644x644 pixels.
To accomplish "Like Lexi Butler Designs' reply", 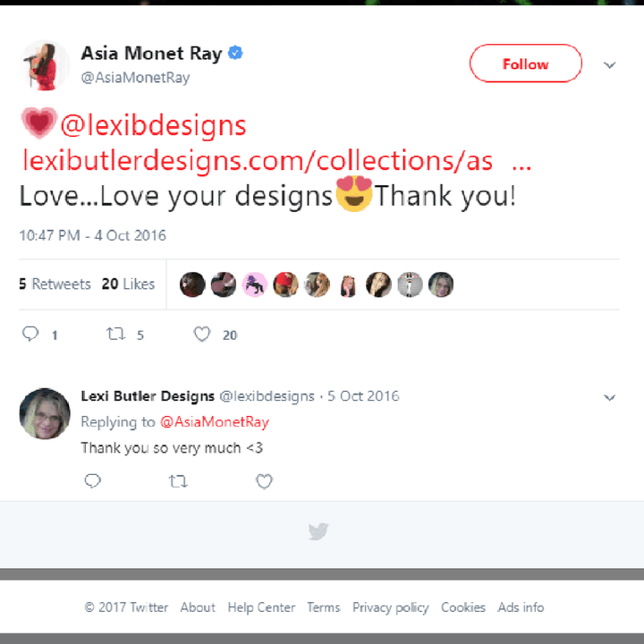I will 264,481.
